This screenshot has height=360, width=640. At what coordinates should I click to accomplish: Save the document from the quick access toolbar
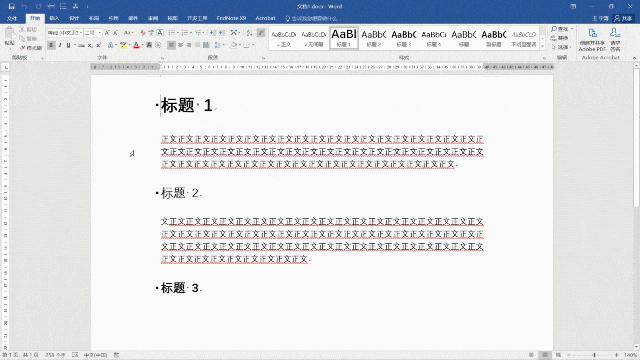pyautogui.click(x=11, y=6)
